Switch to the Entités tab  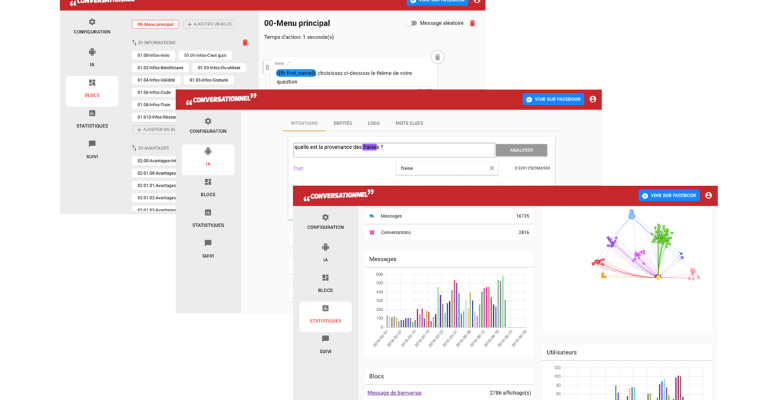point(343,123)
